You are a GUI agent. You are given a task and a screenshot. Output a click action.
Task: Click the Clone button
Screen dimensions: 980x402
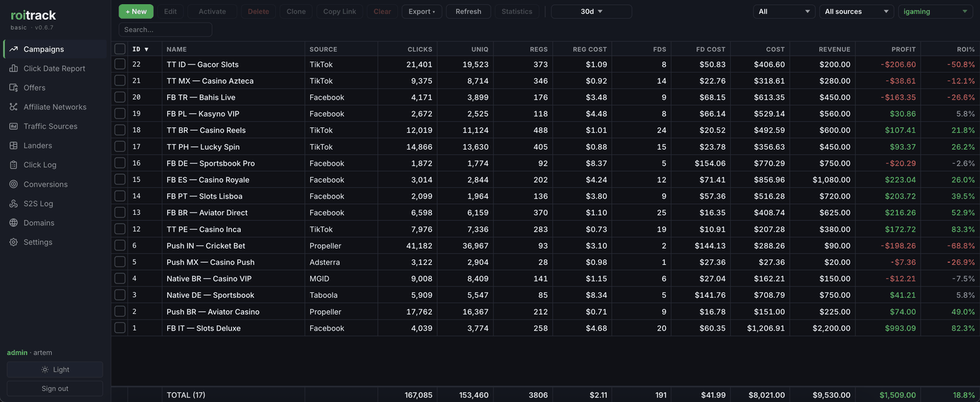point(296,11)
